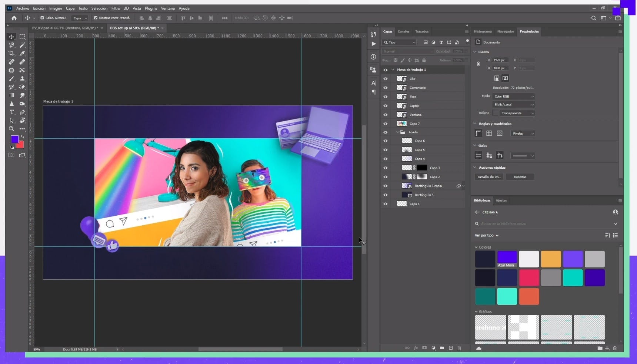Select the Horizontal Type tool
The height and width of the screenshot is (364, 637).
pyautogui.click(x=11, y=112)
